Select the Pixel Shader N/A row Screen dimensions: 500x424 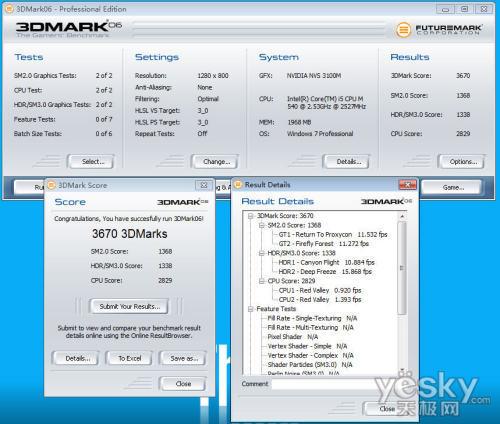[x=293, y=337]
